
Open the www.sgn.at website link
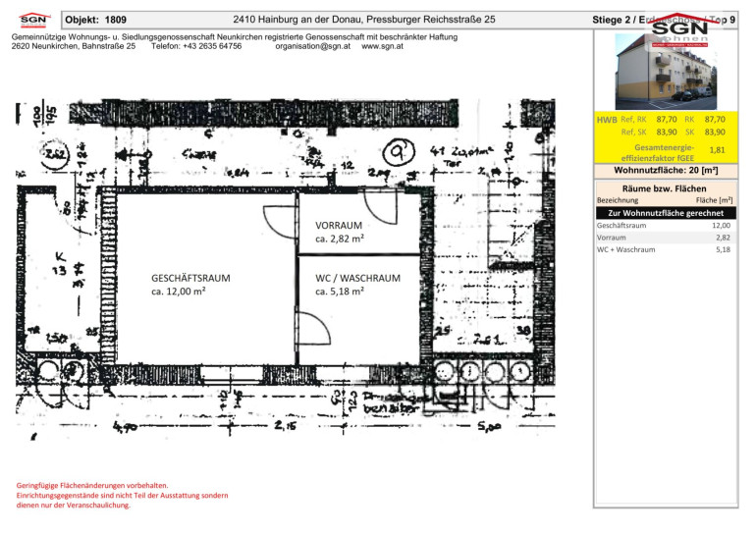pos(382,46)
